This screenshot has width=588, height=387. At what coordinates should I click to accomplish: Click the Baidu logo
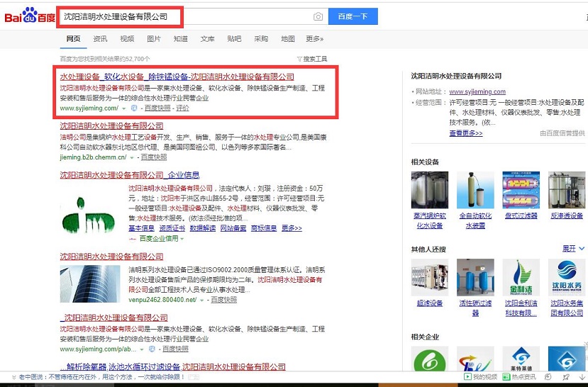point(30,16)
